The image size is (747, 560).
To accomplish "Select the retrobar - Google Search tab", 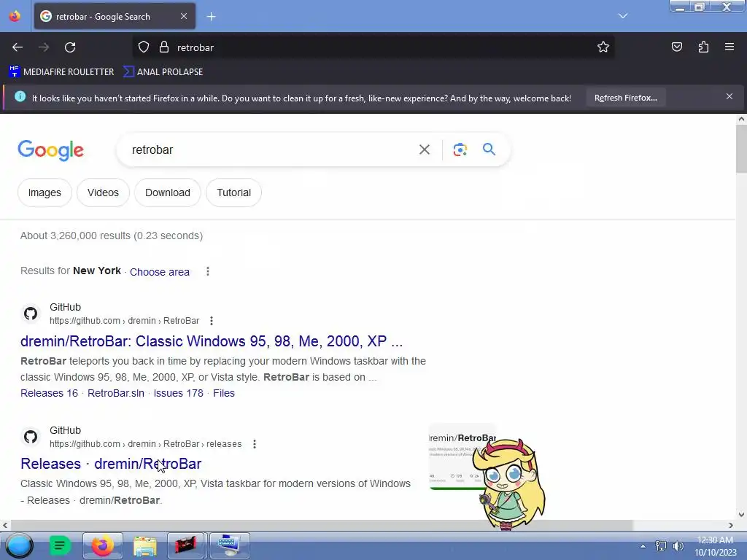I will click(115, 16).
